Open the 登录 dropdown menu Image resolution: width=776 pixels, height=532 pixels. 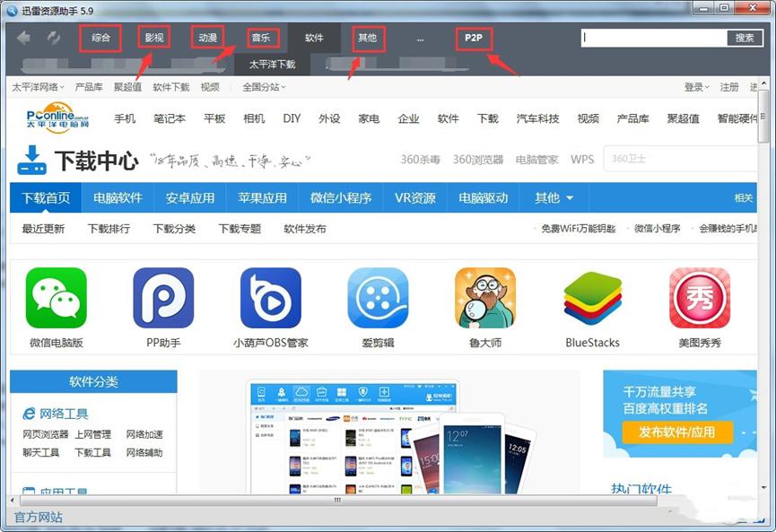pos(695,87)
